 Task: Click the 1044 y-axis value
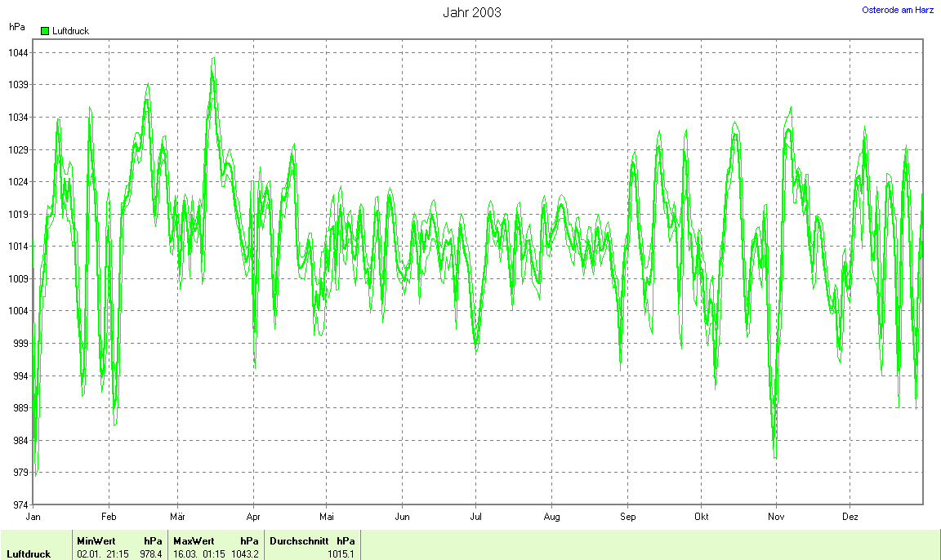[18, 53]
